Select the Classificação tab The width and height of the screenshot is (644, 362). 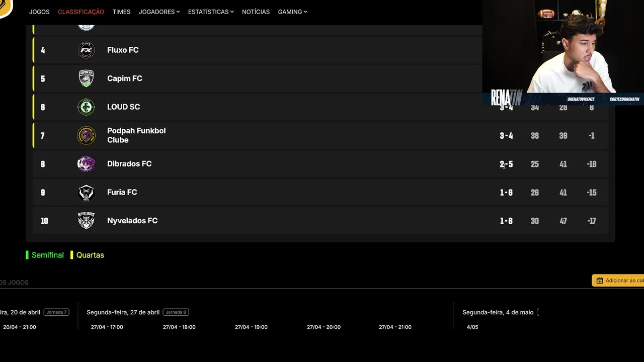pos(81,12)
